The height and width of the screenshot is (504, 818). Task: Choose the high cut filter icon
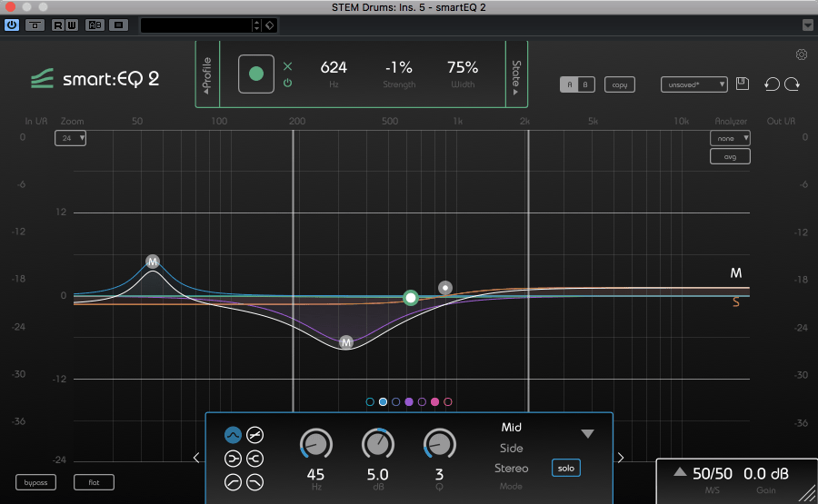tap(254, 482)
